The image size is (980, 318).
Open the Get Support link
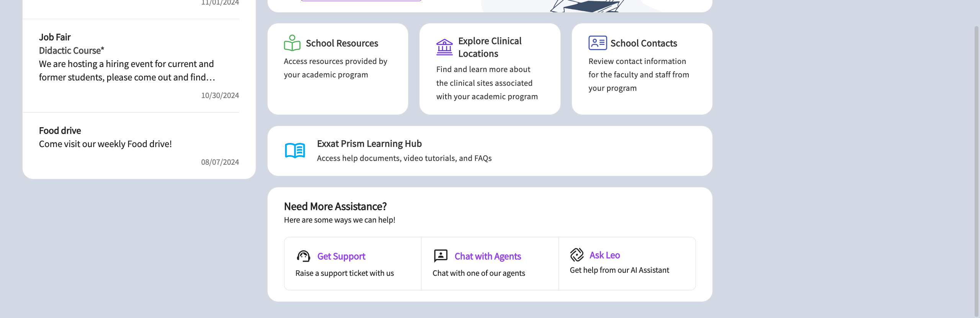coord(341,256)
